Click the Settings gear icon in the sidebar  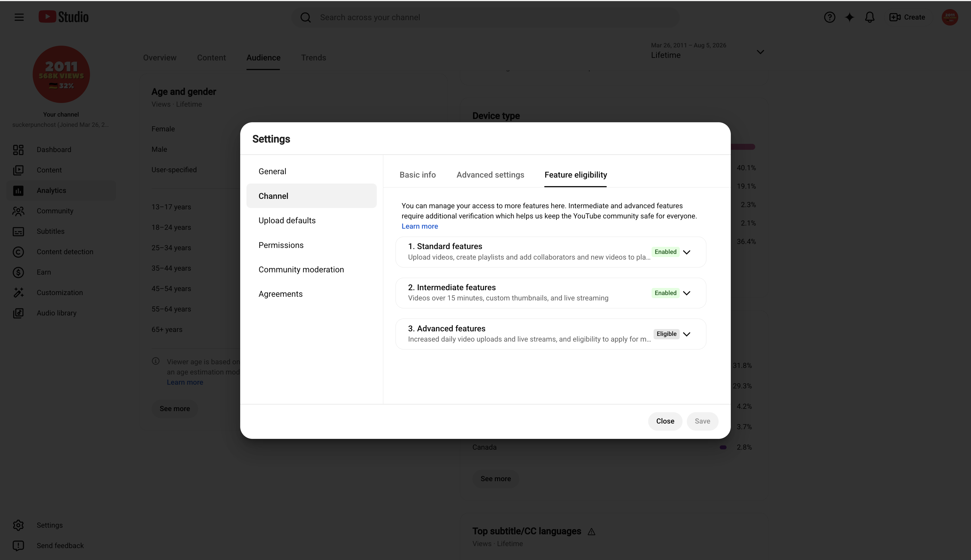[x=18, y=525]
